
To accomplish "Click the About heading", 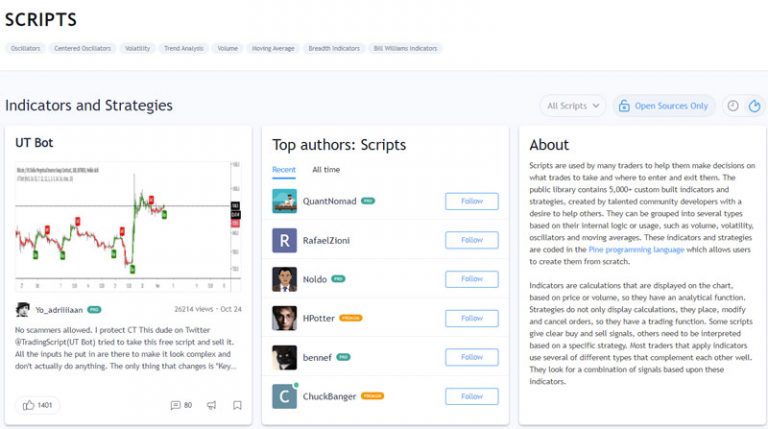I will [549, 145].
